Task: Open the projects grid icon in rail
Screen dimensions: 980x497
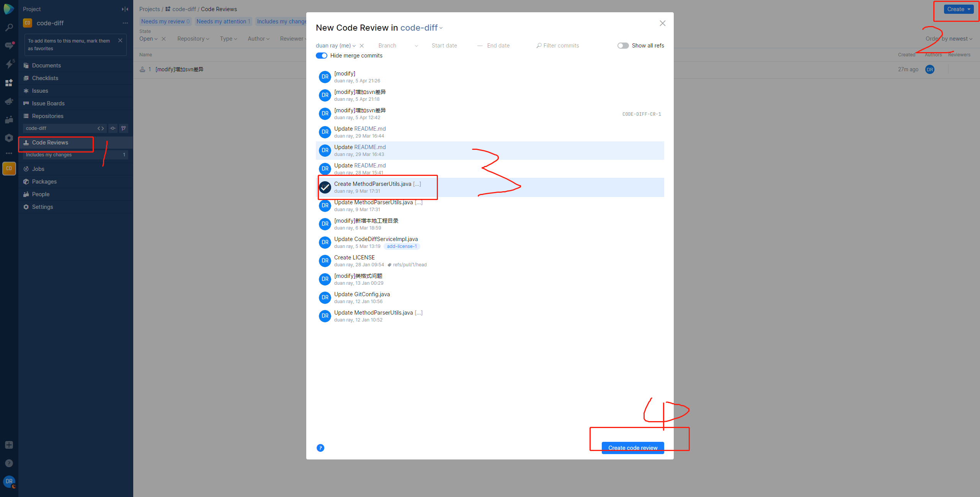Action: (x=9, y=82)
